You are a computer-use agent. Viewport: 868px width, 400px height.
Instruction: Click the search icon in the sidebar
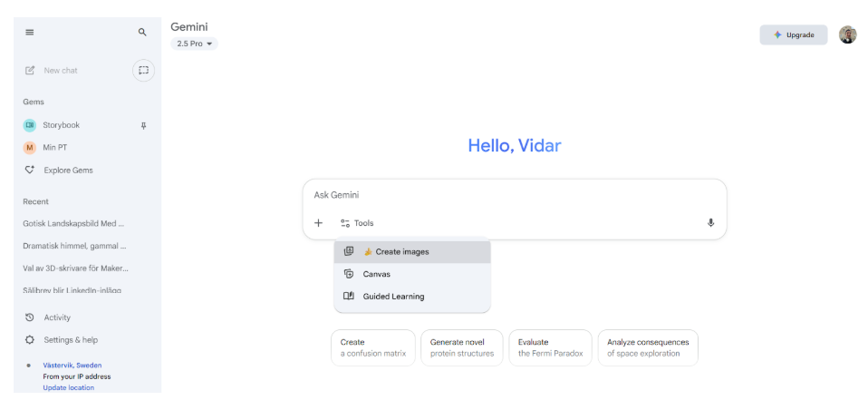(x=142, y=32)
